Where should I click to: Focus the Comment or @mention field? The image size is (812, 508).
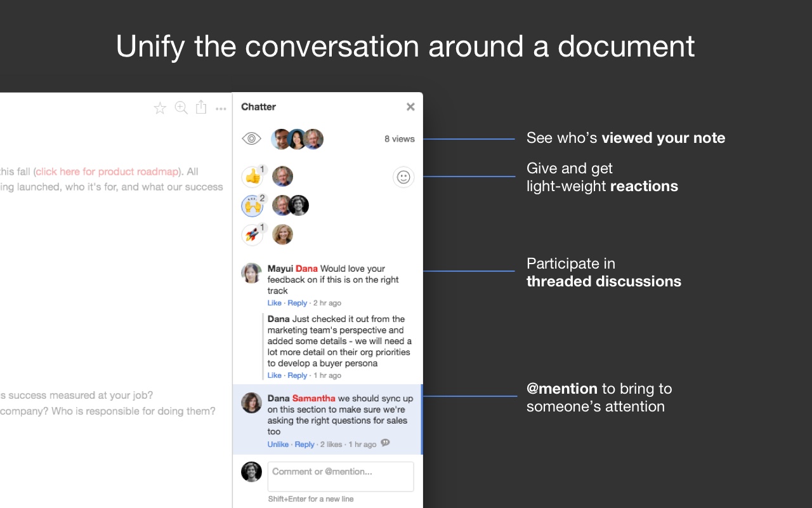click(x=341, y=476)
